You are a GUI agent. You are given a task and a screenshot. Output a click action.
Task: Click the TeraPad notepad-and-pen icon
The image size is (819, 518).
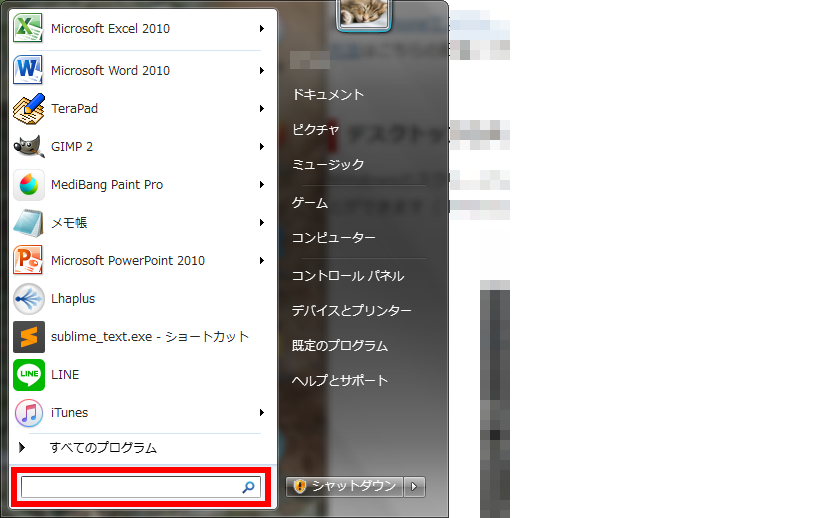(x=28, y=109)
